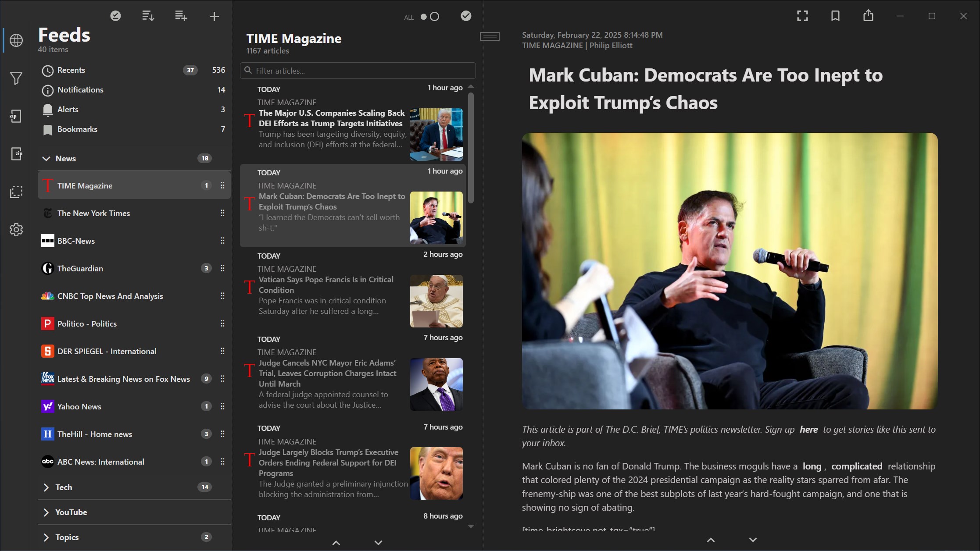Toggle the article list layout icon

[490, 36]
